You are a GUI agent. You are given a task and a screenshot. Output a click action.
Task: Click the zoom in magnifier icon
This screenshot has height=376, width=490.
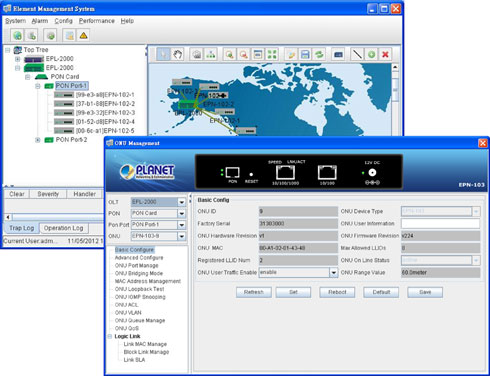click(229, 54)
